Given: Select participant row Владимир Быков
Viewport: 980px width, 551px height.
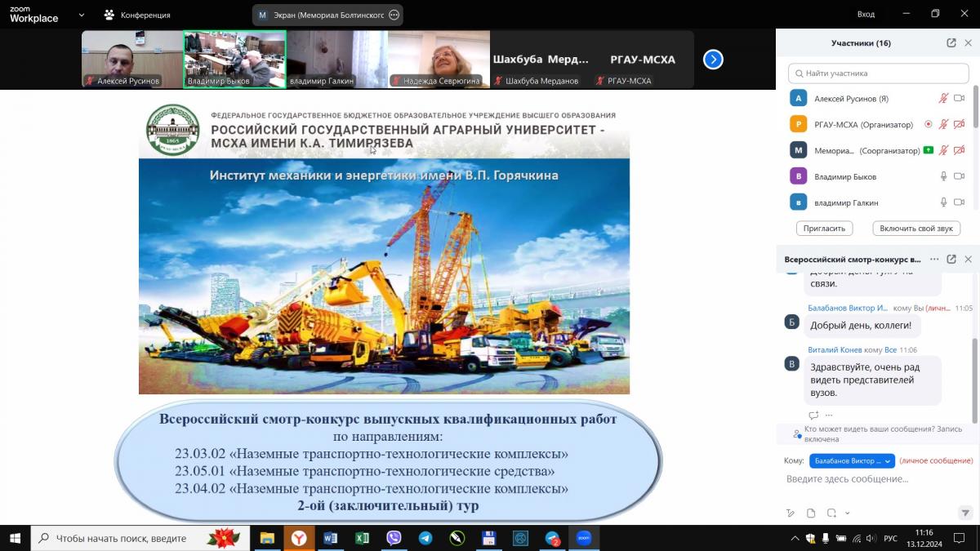Looking at the screenshot, I should (878, 176).
